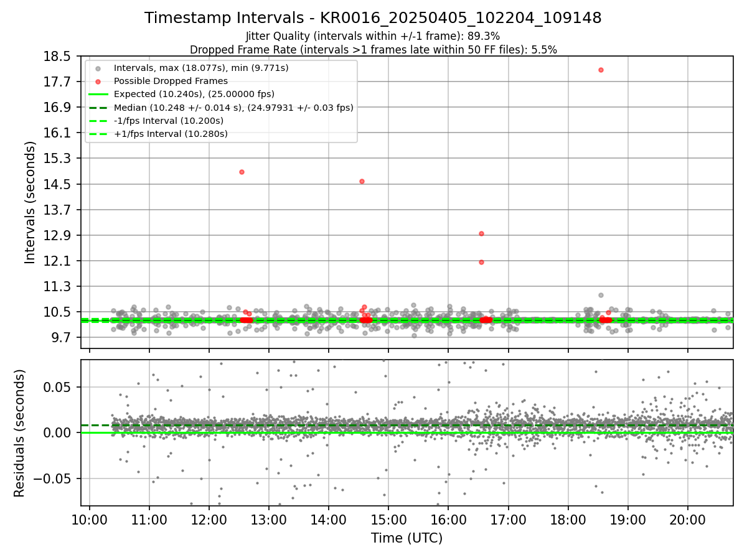Click the 13:00 time tick label
This screenshot has height=560, width=747.
269,520
